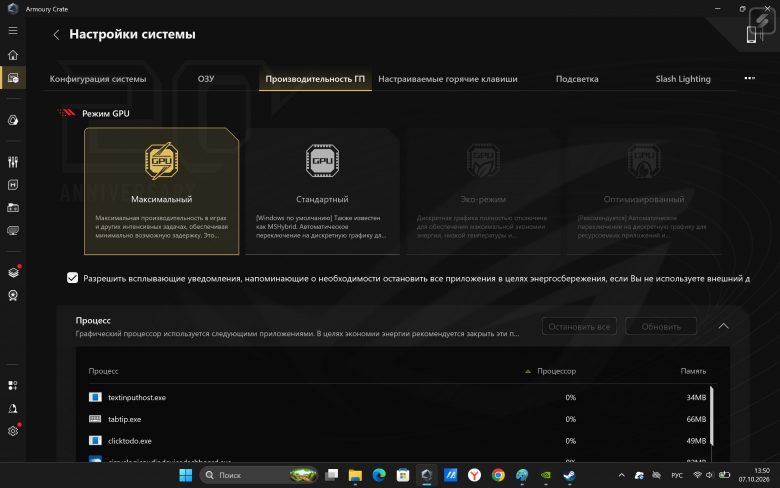The width and height of the screenshot is (780, 488).
Task: Open the sliders tuning icon in sidebar
Action: point(13,162)
